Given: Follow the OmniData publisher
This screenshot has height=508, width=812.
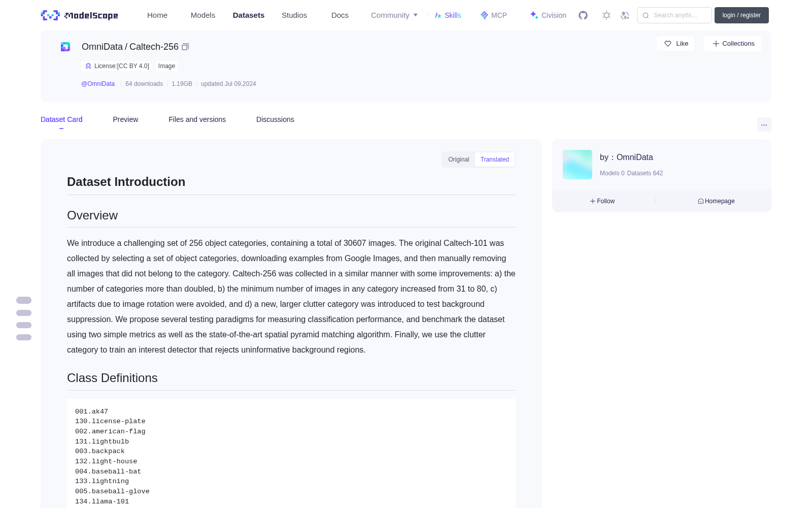Looking at the screenshot, I should (x=602, y=201).
